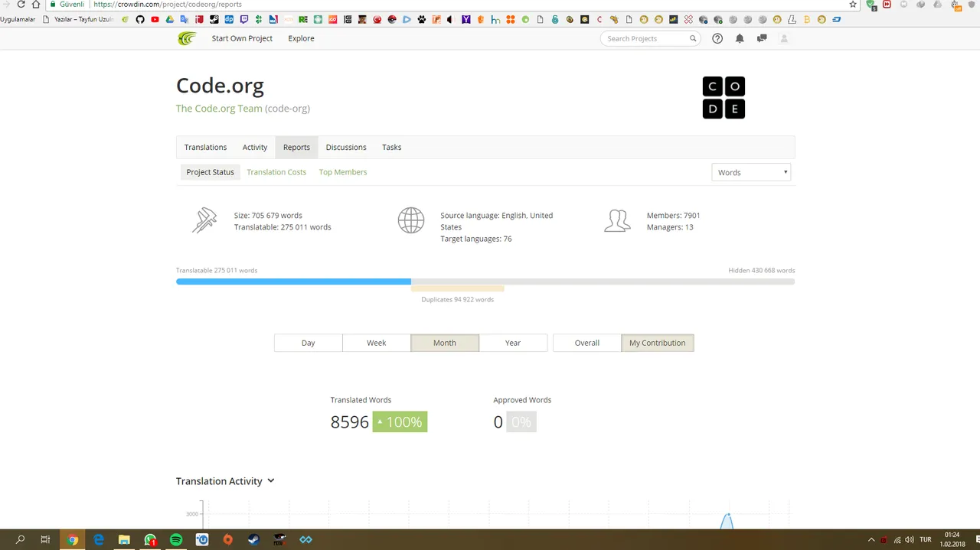Switch to My Contribution view
This screenshot has width=980, height=550.
pyautogui.click(x=658, y=343)
